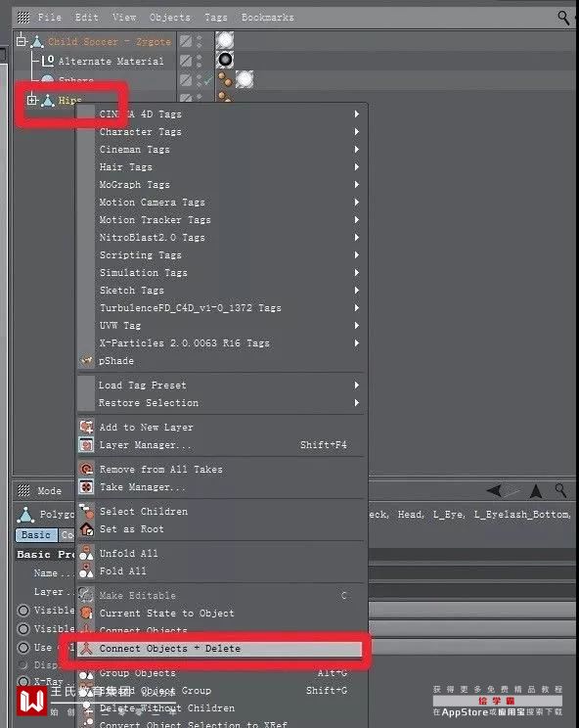
Task: Go up one level with Attribute Manager up arrow
Action: [x=536, y=491]
